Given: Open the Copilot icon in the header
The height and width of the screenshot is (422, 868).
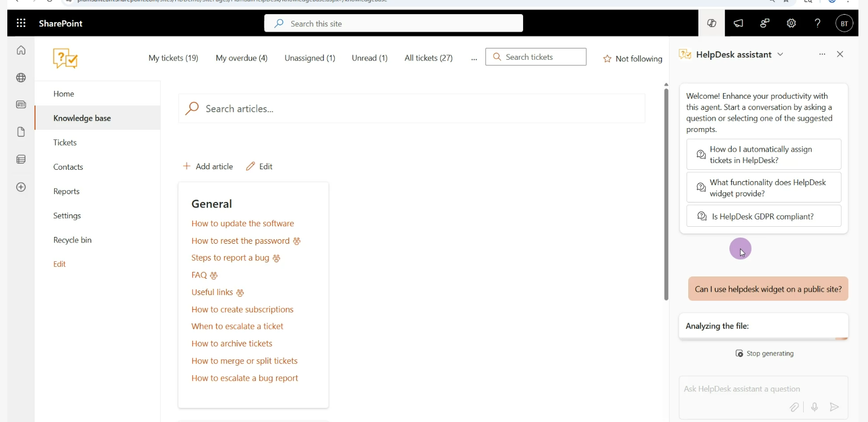Looking at the screenshot, I should 712,23.
